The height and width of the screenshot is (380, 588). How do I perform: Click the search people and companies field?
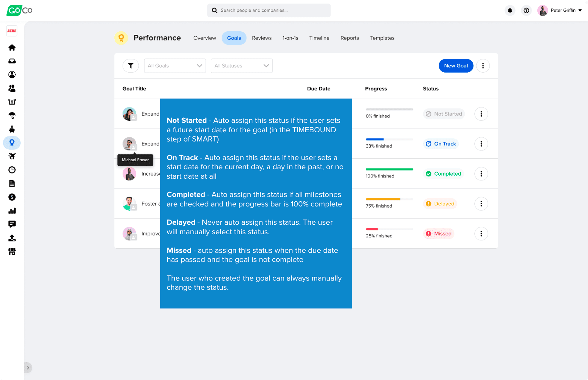(269, 10)
